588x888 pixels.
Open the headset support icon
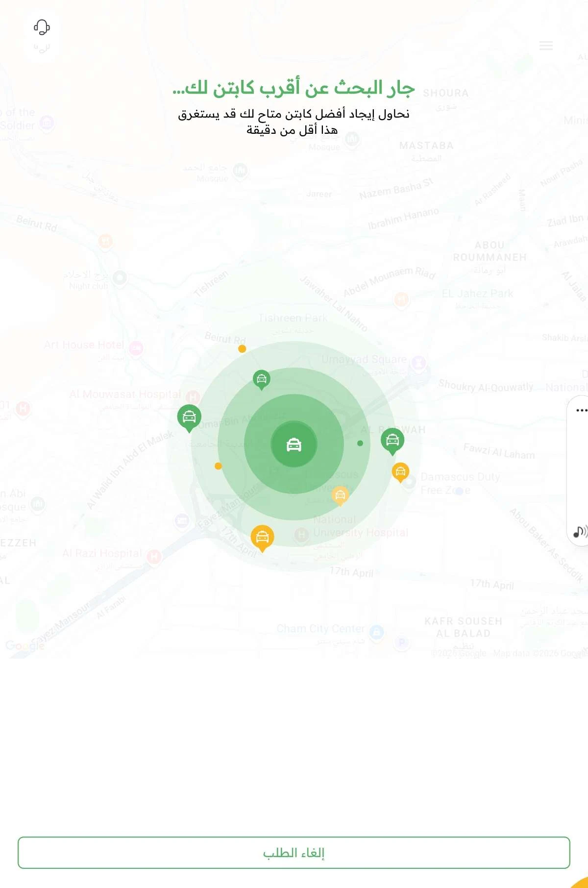(x=42, y=27)
